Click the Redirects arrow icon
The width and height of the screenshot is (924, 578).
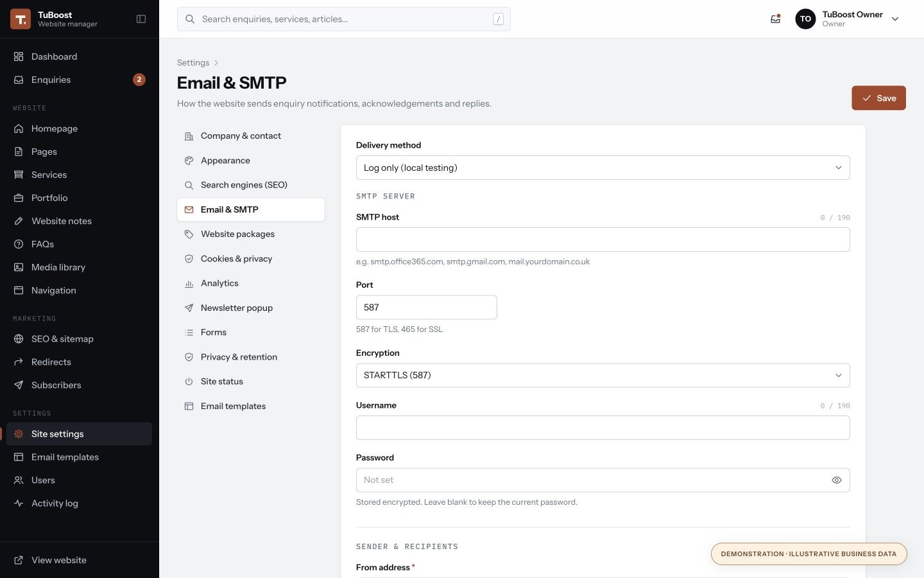(x=19, y=362)
